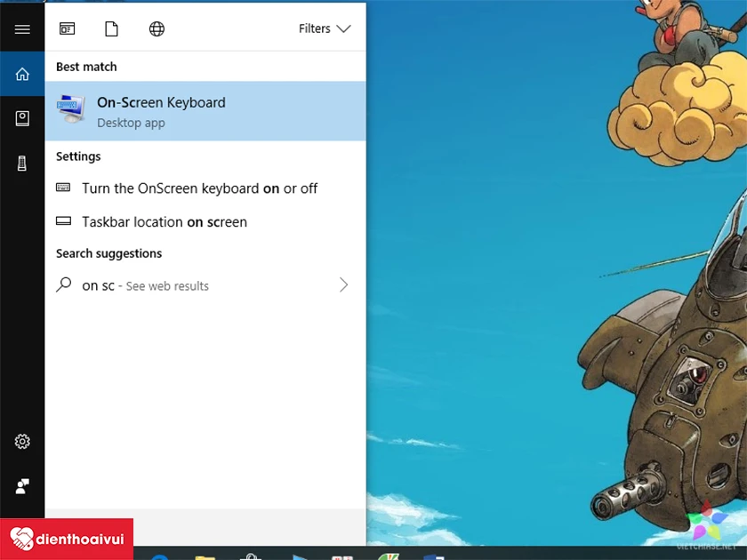Click keyboard icon beside OnScreen keyboard setting
The image size is (747, 560).
[x=63, y=188]
